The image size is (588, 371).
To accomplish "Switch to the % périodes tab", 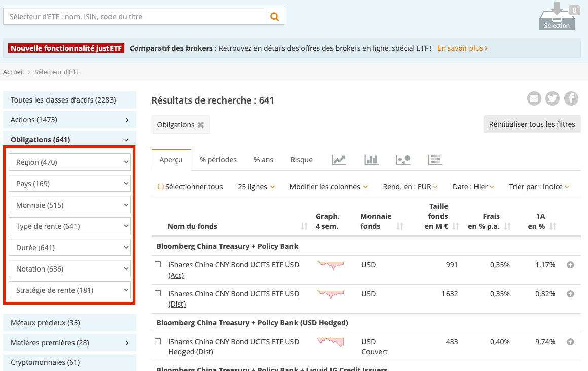I will (x=218, y=160).
